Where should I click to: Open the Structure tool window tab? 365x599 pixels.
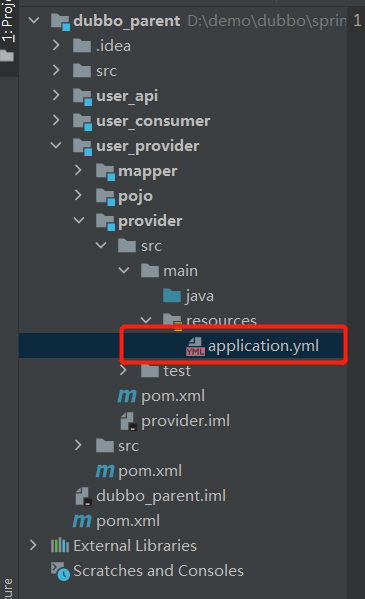[x=8, y=588]
